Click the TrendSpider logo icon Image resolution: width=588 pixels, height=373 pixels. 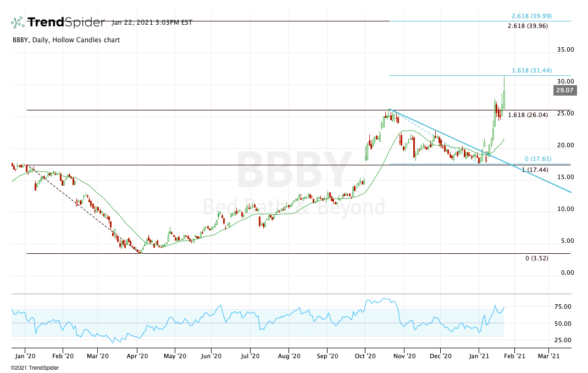(x=18, y=23)
